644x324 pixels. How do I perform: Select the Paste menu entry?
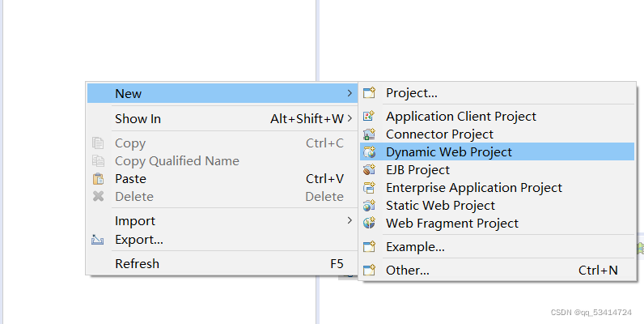(222, 179)
